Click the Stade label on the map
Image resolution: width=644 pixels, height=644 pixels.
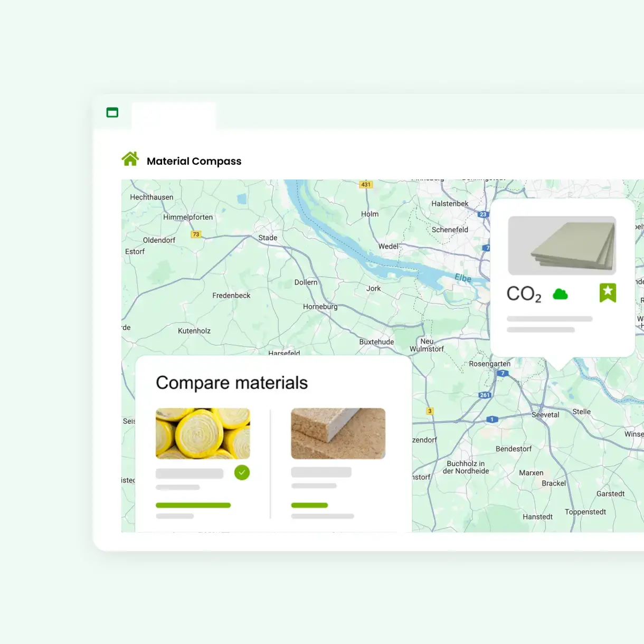pos(268,238)
